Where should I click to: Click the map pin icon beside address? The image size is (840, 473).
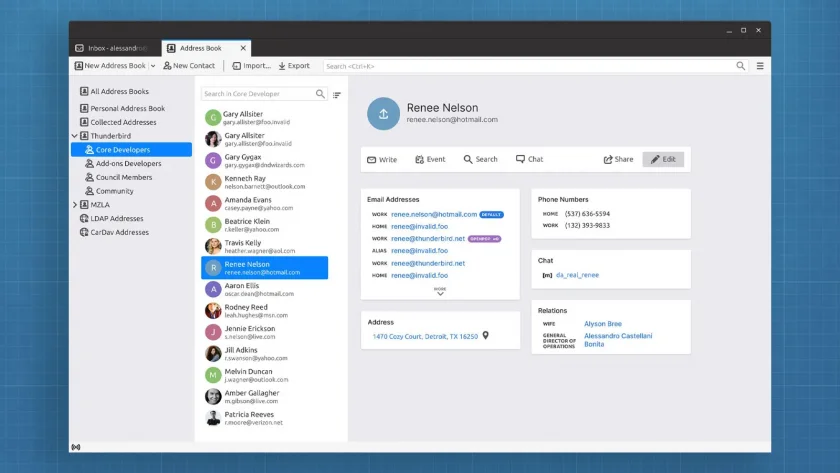click(x=485, y=335)
